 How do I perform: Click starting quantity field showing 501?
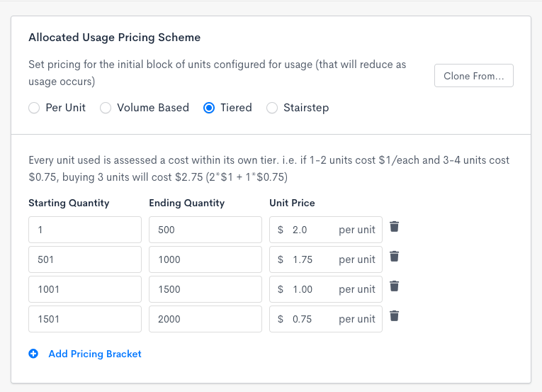(85, 259)
